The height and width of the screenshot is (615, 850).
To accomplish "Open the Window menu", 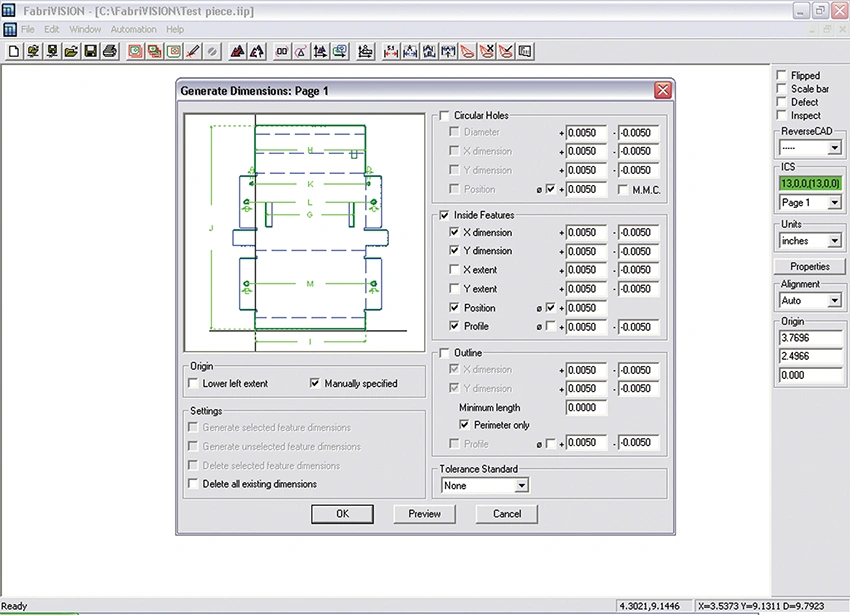I will click(85, 29).
